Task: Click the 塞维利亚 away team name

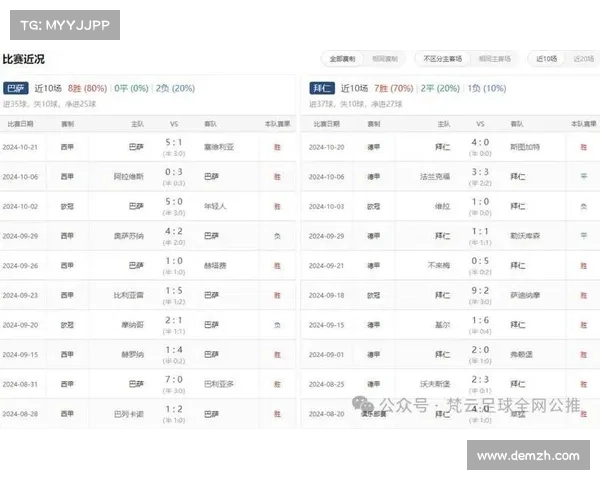Action: (219, 147)
